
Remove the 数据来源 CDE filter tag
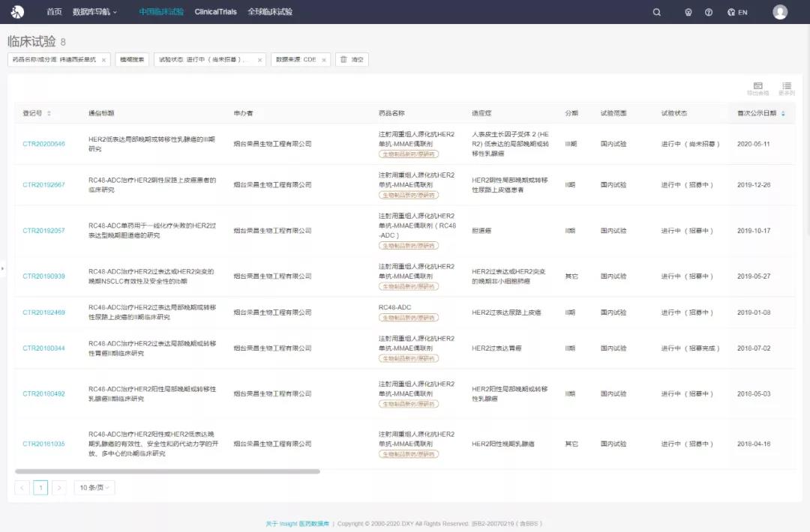324,60
